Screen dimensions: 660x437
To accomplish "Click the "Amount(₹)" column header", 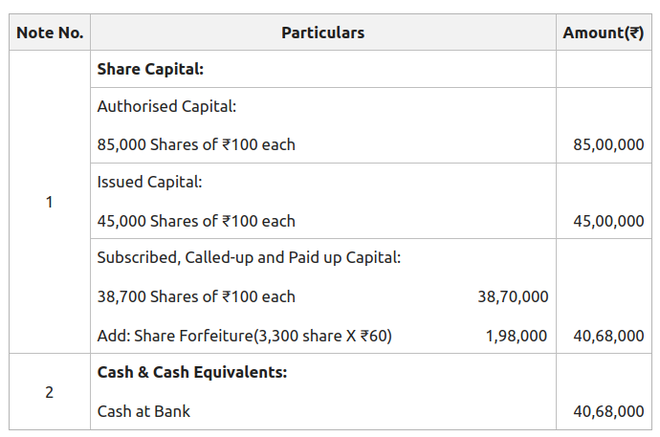I will click(603, 33).
